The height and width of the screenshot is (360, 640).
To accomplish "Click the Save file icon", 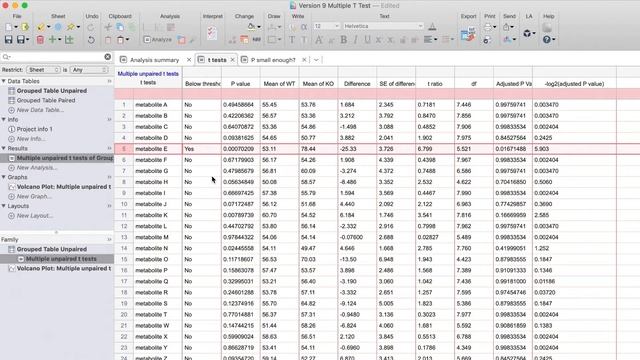I will click(x=8, y=40).
